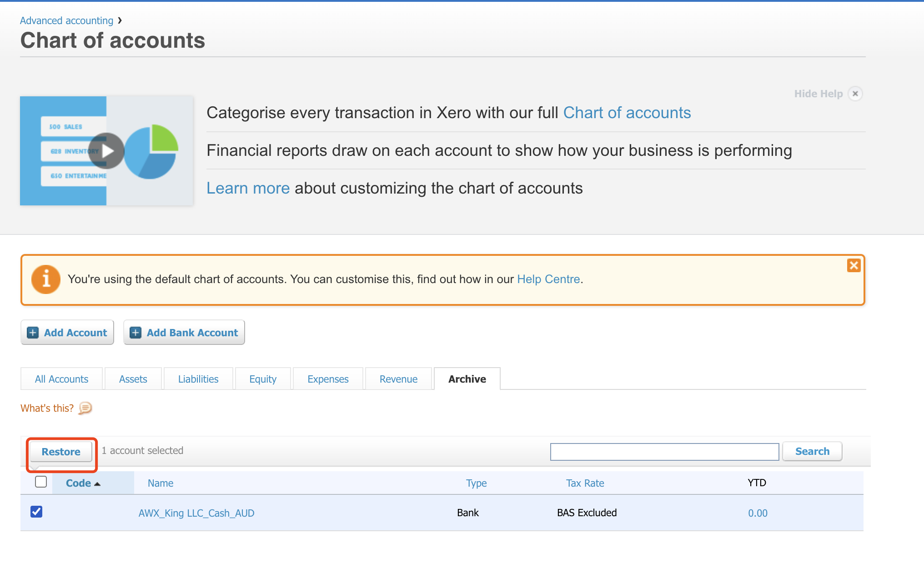Uncheck the AWX_King LLC_Cash_AUD row checkbox
924x588 pixels.
(x=36, y=512)
